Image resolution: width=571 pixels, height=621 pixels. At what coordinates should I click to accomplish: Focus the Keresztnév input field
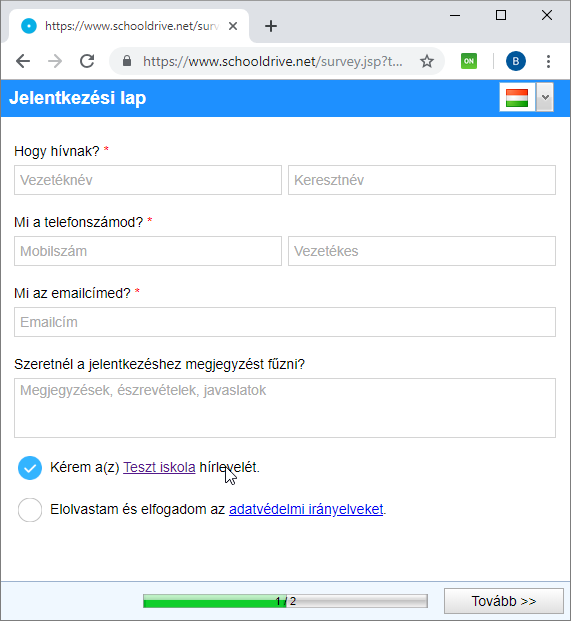tap(422, 180)
